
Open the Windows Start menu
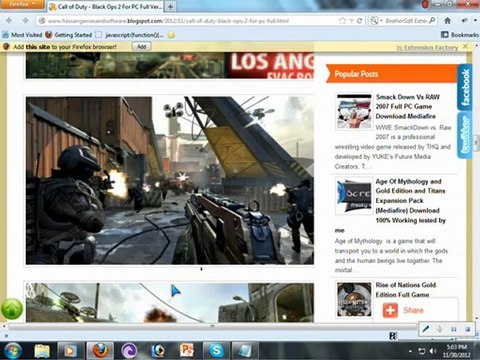12,351
